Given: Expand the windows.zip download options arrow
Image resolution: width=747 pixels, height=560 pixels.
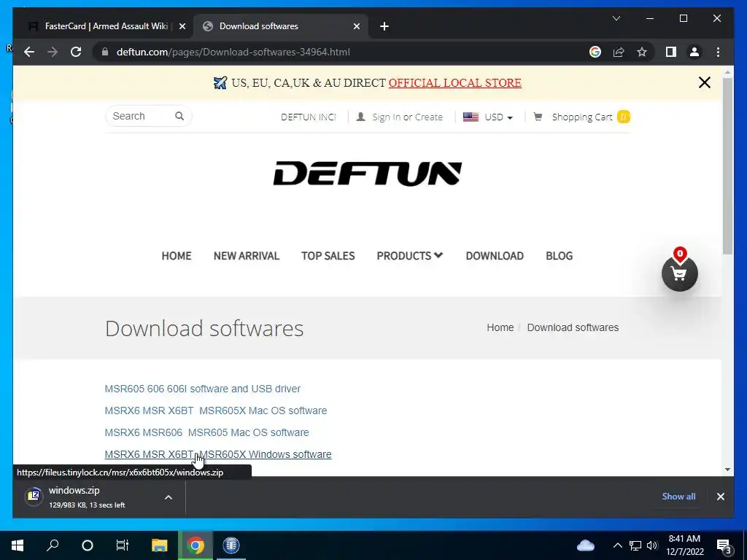Looking at the screenshot, I should [169, 497].
